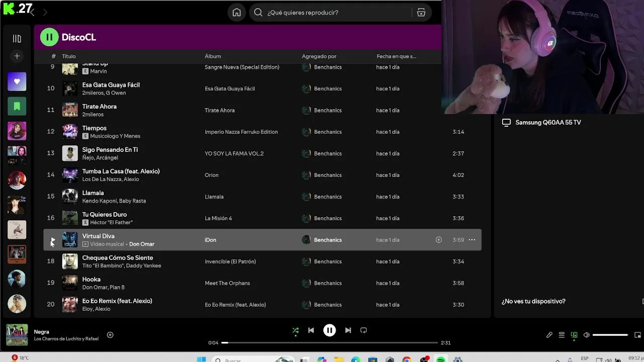The height and width of the screenshot is (362, 644).
Task: Click the Hooka track cover thumbnail
Action: pos(70,283)
